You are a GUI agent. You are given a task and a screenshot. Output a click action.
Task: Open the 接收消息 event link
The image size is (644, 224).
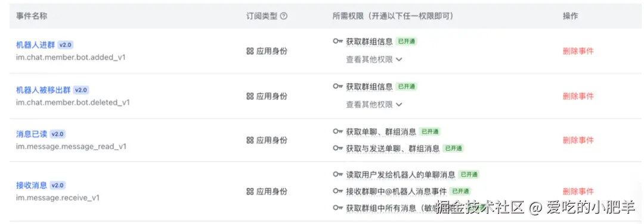click(32, 185)
